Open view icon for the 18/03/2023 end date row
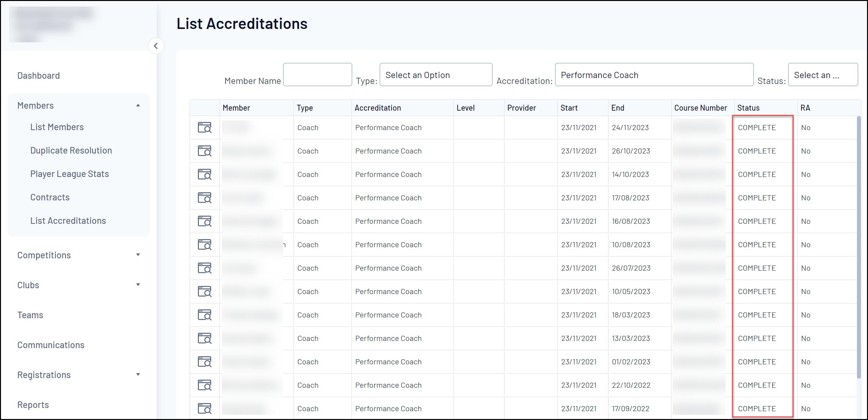 point(204,315)
